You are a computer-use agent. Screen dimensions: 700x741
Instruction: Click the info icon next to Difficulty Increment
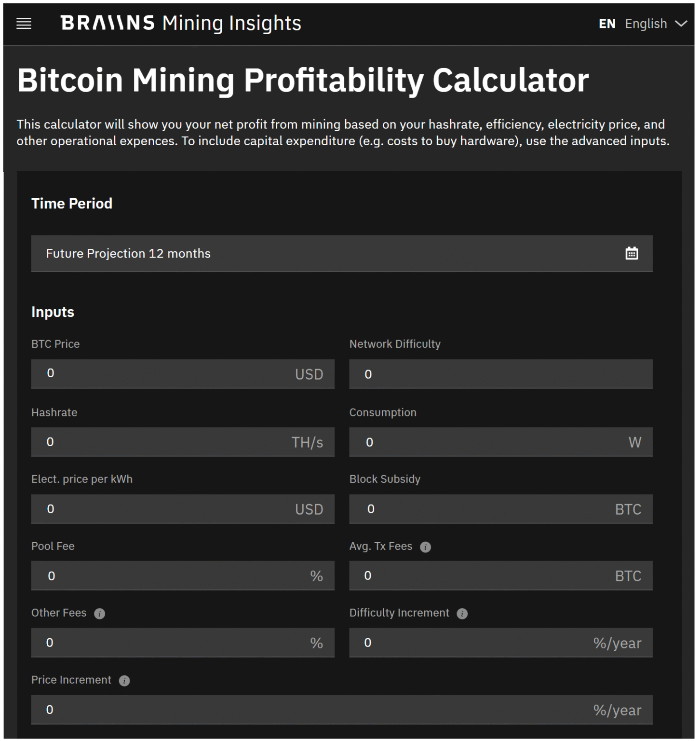tap(462, 614)
